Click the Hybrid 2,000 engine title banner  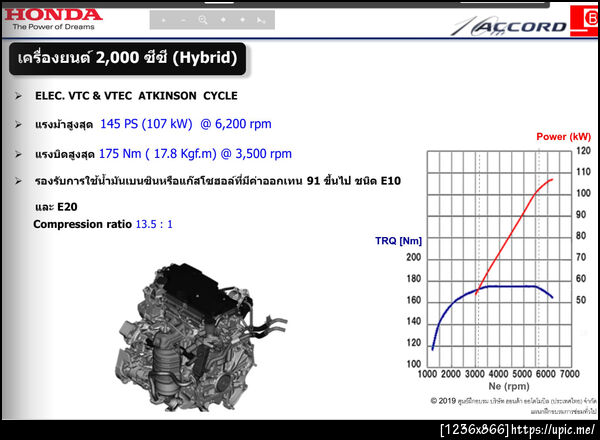pyautogui.click(x=127, y=59)
